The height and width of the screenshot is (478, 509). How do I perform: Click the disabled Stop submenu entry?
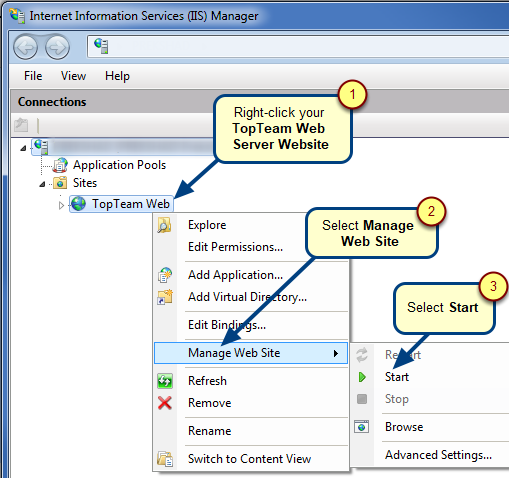point(397,399)
